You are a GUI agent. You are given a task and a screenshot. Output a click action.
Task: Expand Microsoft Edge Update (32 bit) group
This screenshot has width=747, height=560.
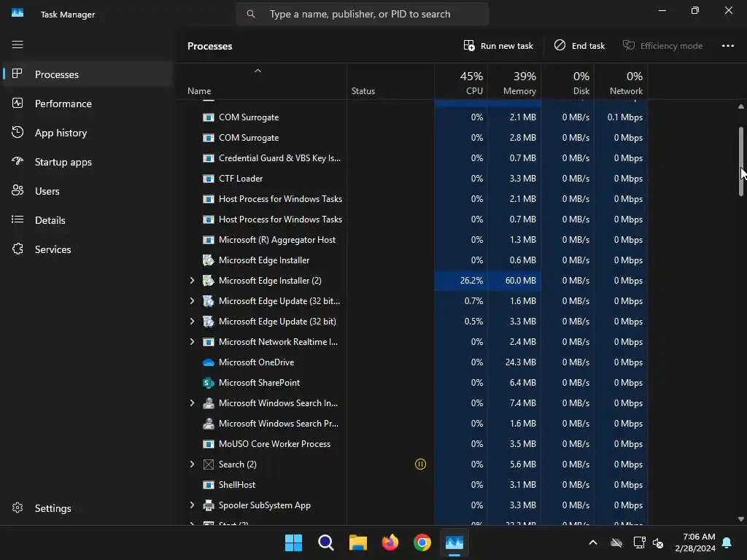(x=192, y=322)
